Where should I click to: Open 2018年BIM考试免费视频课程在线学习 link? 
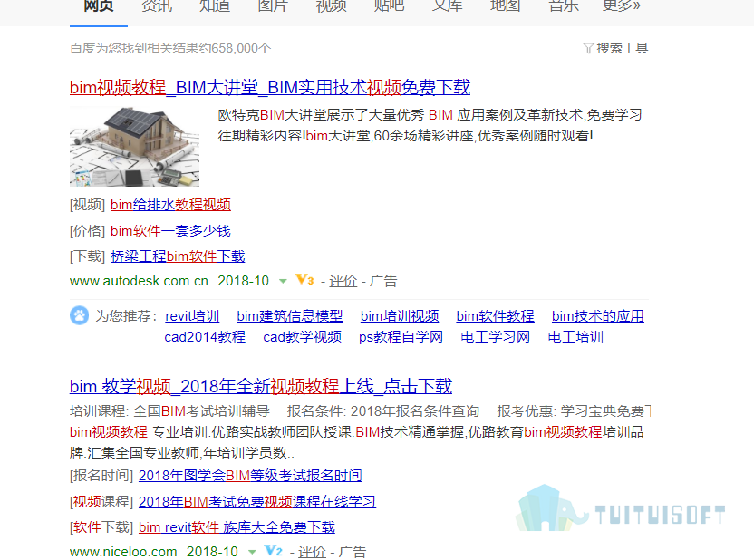point(257,502)
